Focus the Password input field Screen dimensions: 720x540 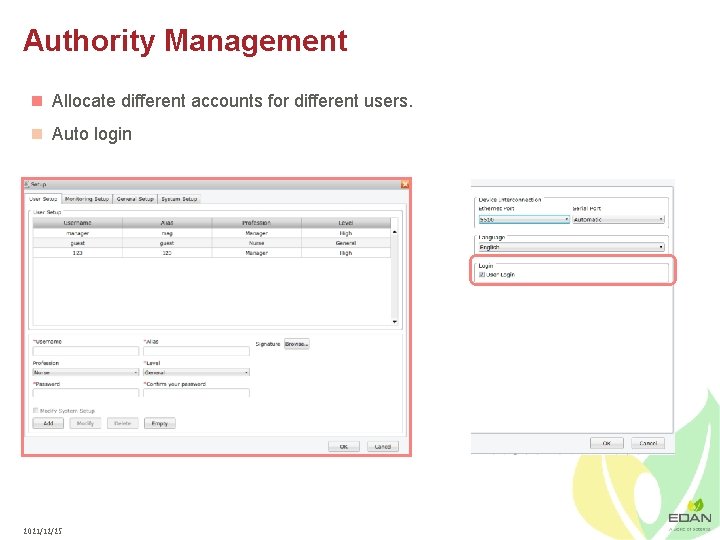pyautogui.click(x=85, y=393)
